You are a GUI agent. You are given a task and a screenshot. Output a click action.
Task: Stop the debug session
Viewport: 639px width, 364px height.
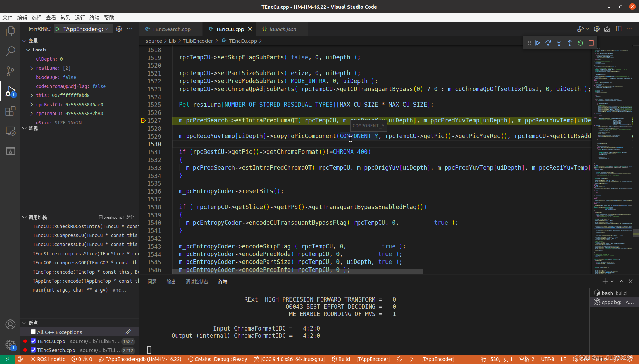pyautogui.click(x=591, y=43)
